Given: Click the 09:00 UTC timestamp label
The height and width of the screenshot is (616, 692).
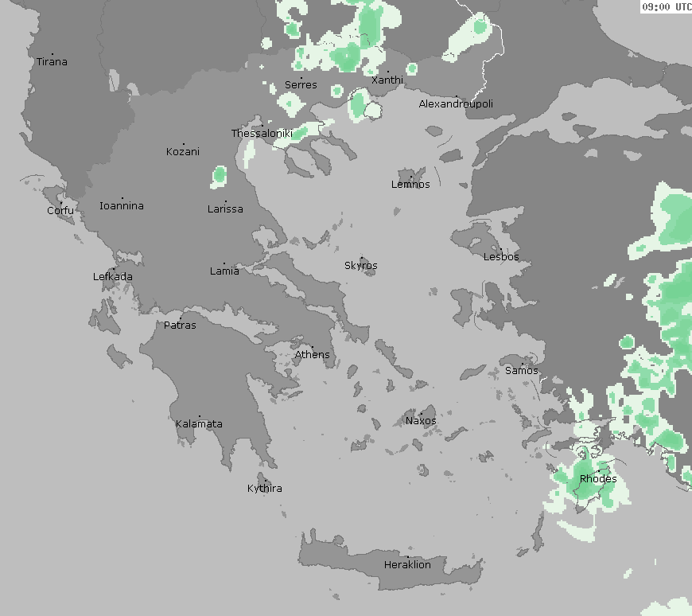Looking at the screenshot, I should tap(667, 6).
